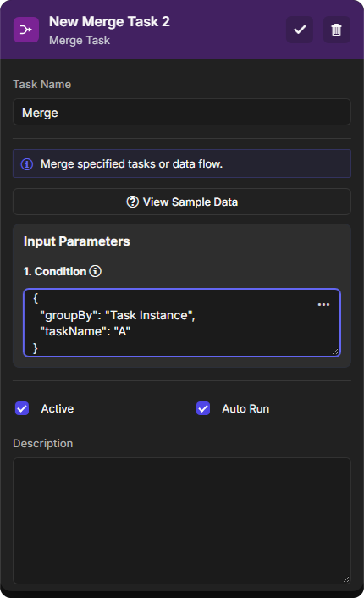Click the '1. Condition' label
Image resolution: width=364 pixels, height=598 pixels.
coord(55,271)
